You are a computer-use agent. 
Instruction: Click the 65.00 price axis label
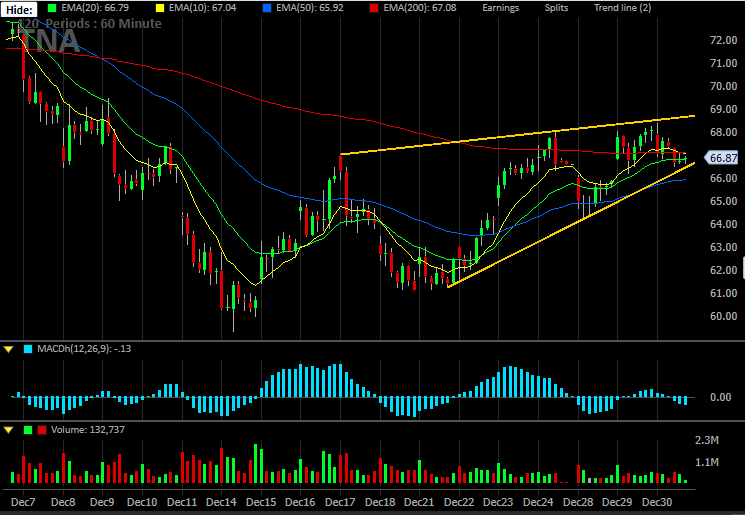pos(724,201)
